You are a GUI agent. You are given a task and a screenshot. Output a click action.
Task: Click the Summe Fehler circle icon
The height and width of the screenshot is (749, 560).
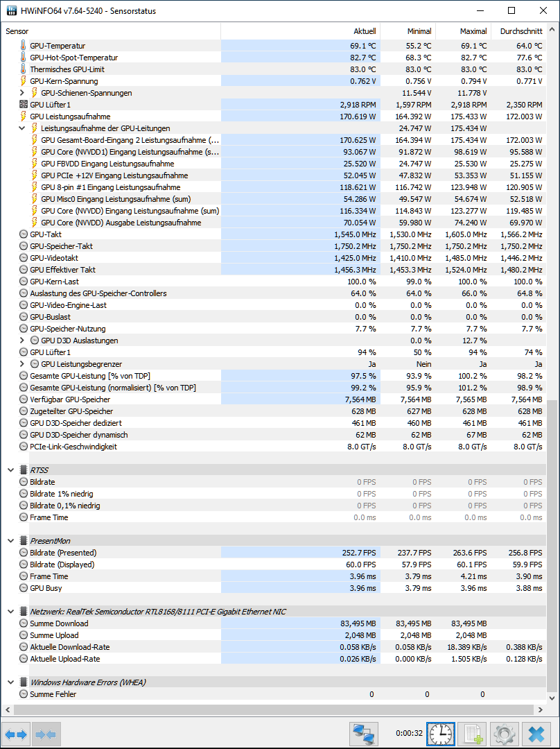tap(24, 694)
